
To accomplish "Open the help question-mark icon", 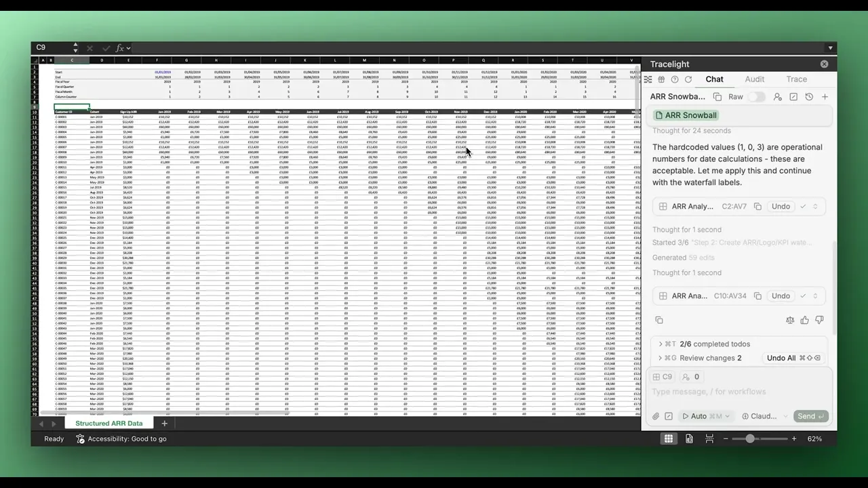I will point(675,79).
